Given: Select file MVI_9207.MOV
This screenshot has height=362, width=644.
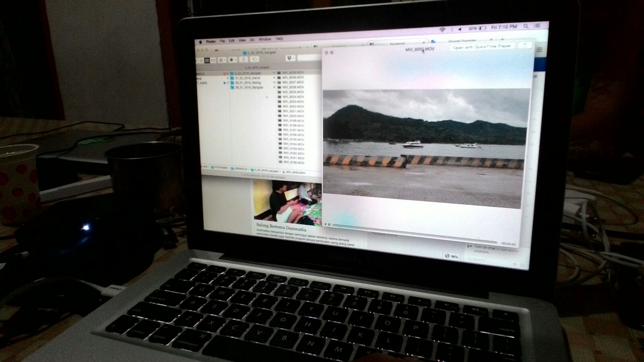Looking at the screenshot, I should [x=291, y=82].
